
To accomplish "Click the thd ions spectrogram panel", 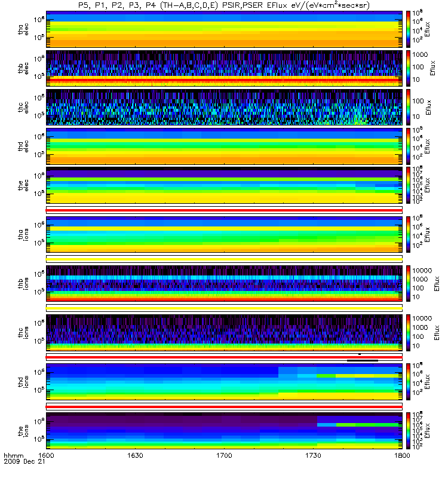I will point(225,381).
